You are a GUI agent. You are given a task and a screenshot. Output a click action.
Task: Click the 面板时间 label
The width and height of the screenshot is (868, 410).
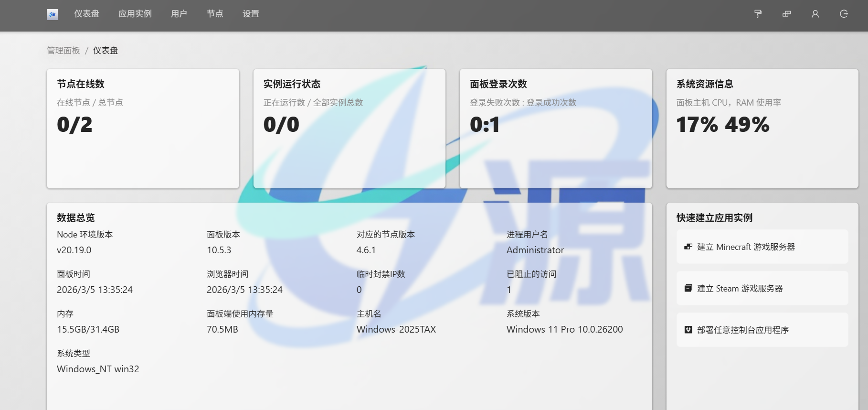(x=74, y=274)
